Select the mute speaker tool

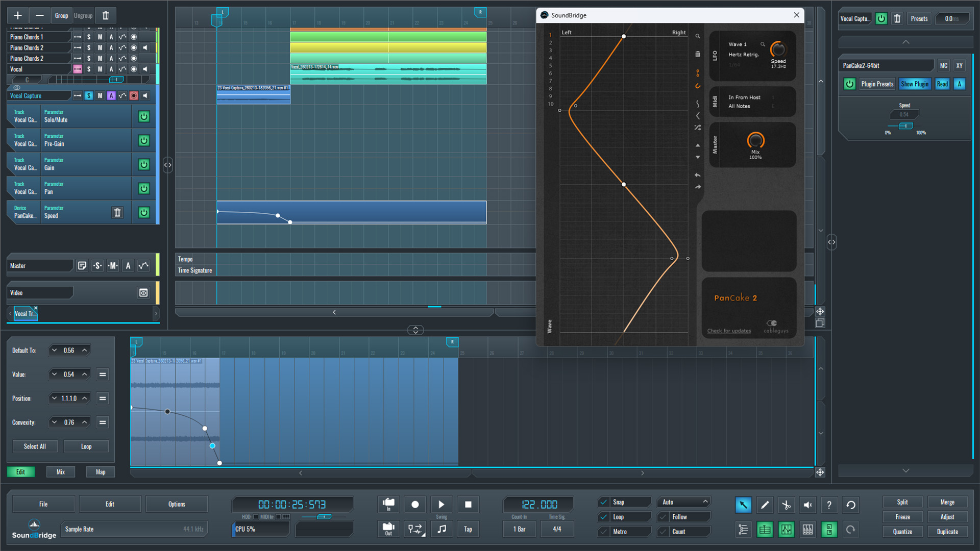[x=807, y=505]
